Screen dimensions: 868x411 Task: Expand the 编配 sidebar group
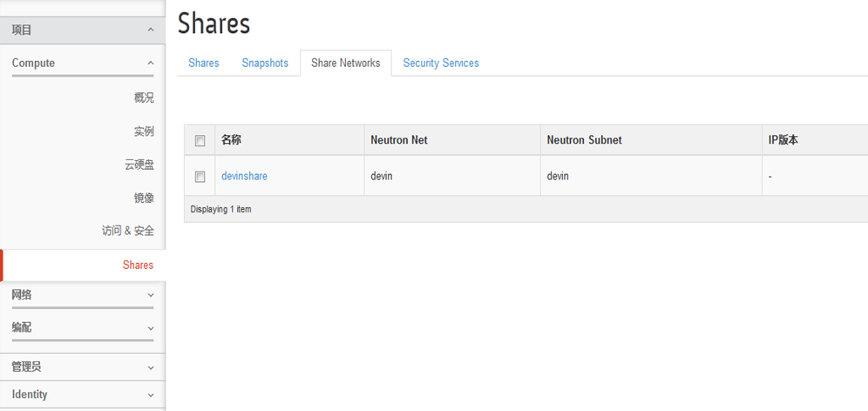coord(83,328)
